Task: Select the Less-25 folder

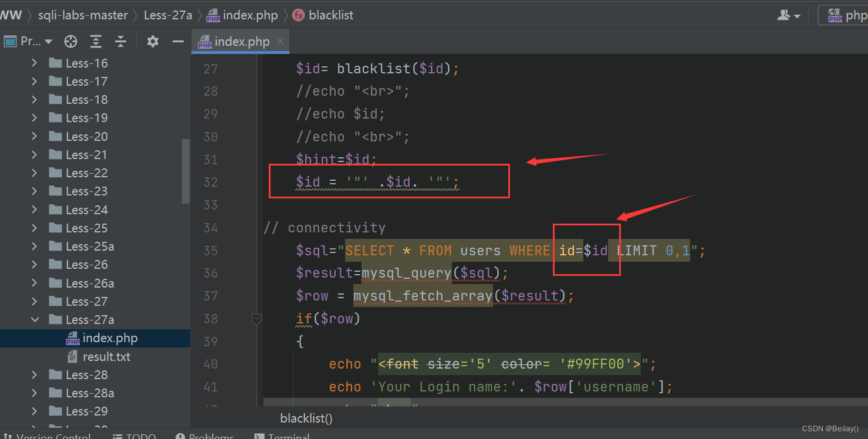Action: [x=87, y=228]
